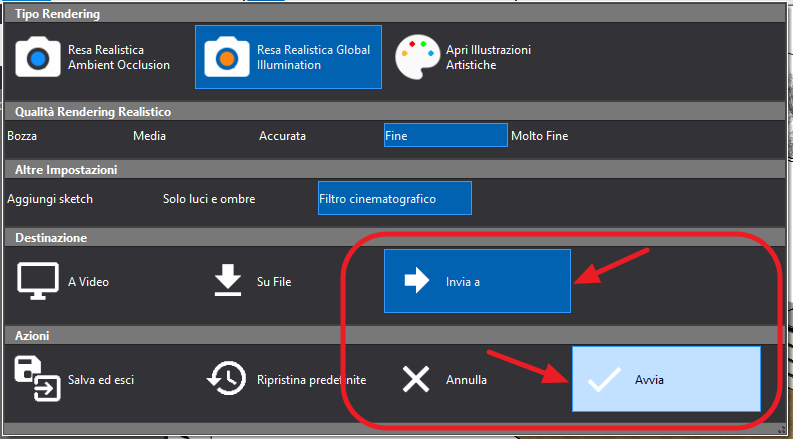The image size is (793, 439).
Task: Toggle Solo luci e ombre
Action: pos(209,199)
